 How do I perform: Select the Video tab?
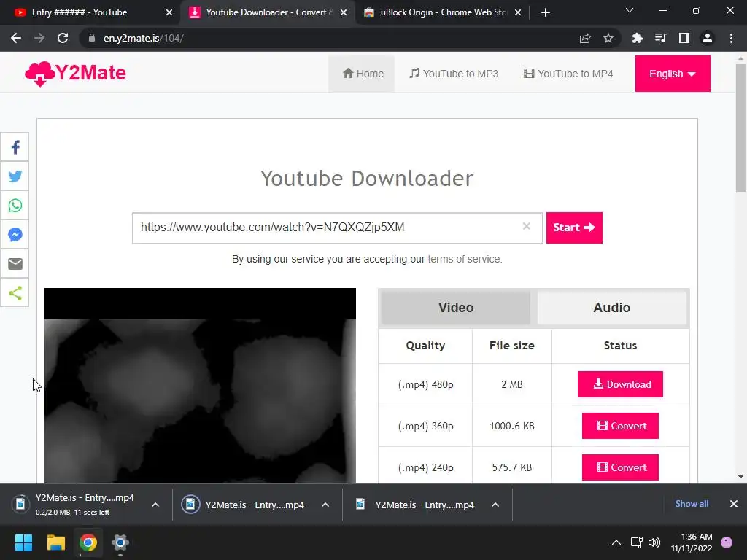(456, 308)
